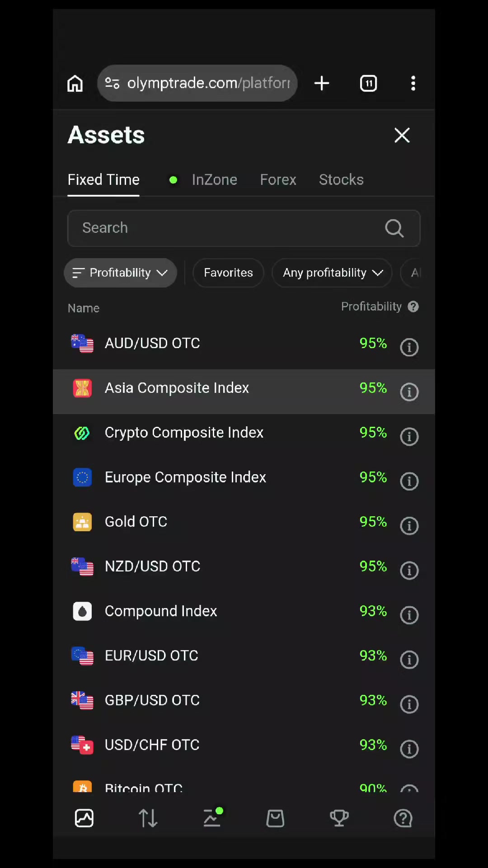Open browser three-dot menu
Viewport: 488px width, 868px height.
413,83
